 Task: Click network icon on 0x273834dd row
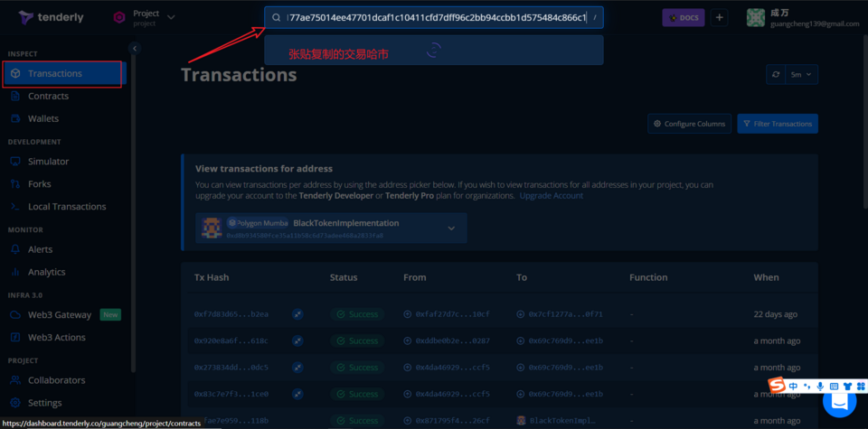click(x=297, y=368)
